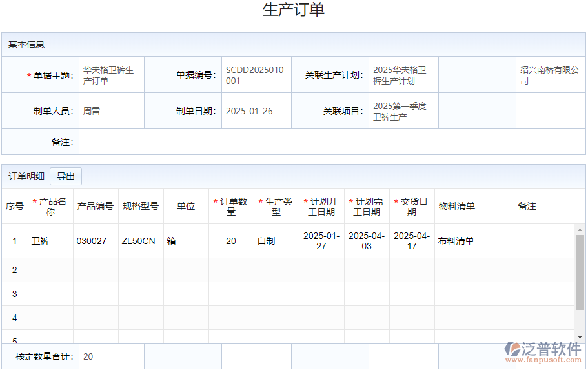Click the 产品名称 column header
Viewport: 588px width, 370px height.
click(x=50, y=207)
